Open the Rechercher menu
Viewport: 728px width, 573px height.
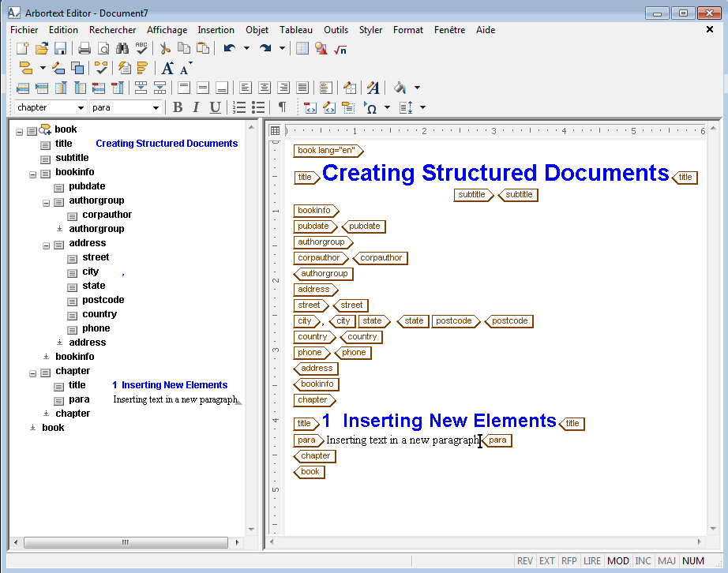113,30
